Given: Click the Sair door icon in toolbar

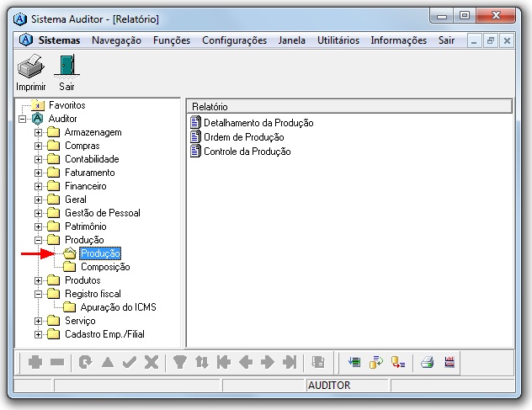Looking at the screenshot, I should 66,67.
